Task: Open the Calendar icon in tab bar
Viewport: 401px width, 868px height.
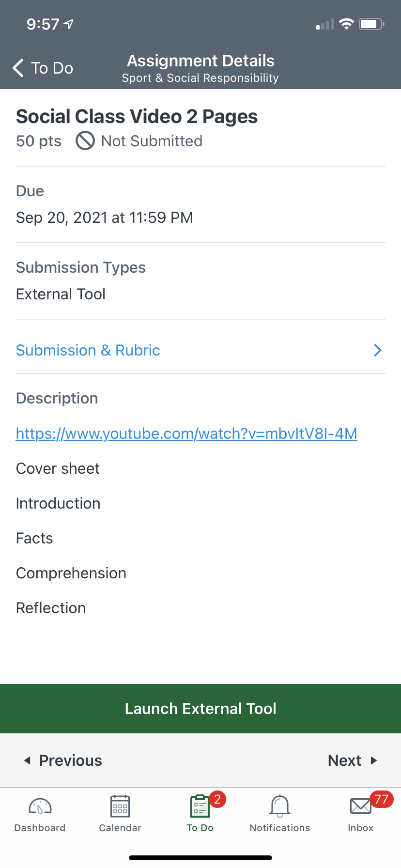Action: point(120,806)
